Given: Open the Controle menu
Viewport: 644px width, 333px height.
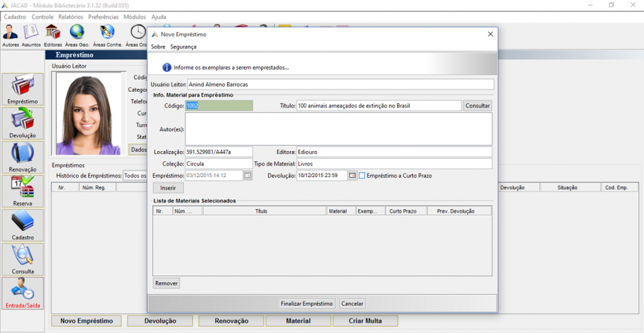Looking at the screenshot, I should point(43,17).
